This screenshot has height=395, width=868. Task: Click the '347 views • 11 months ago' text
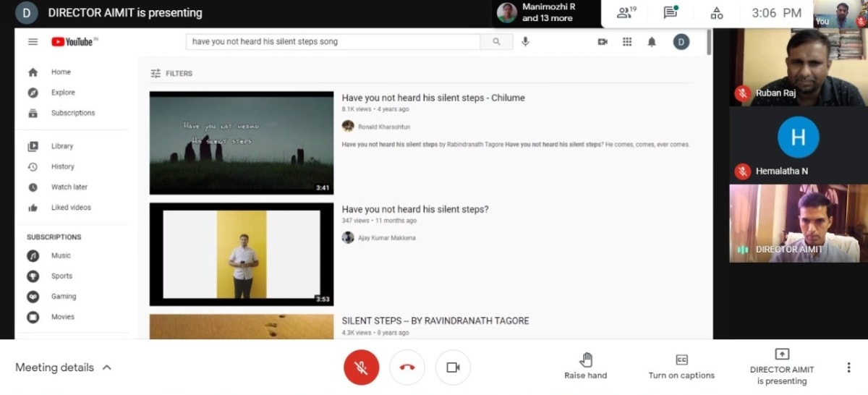[x=379, y=221]
